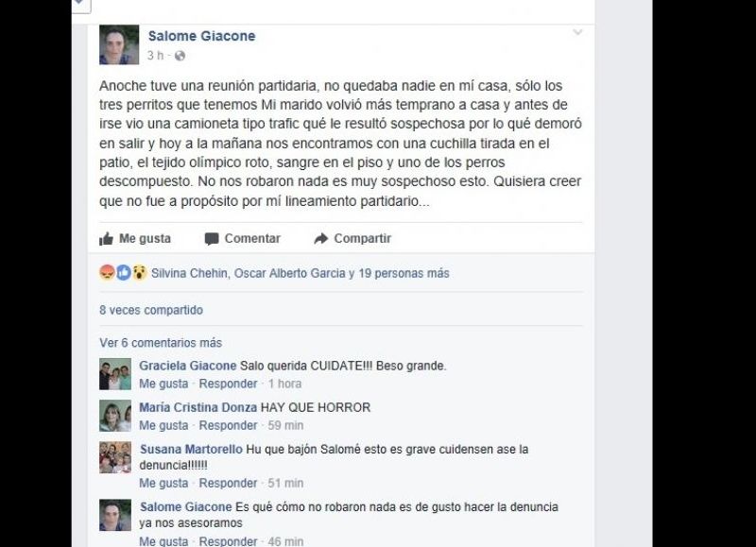756x547 pixels.
Task: Show the 19 personas más reactions list
Action: [404, 273]
